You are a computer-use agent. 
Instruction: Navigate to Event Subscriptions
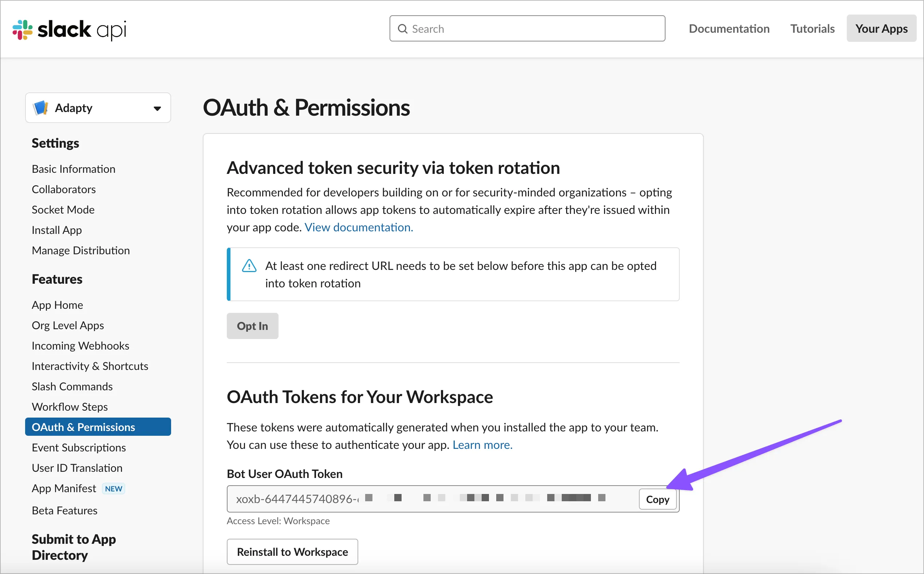79,447
